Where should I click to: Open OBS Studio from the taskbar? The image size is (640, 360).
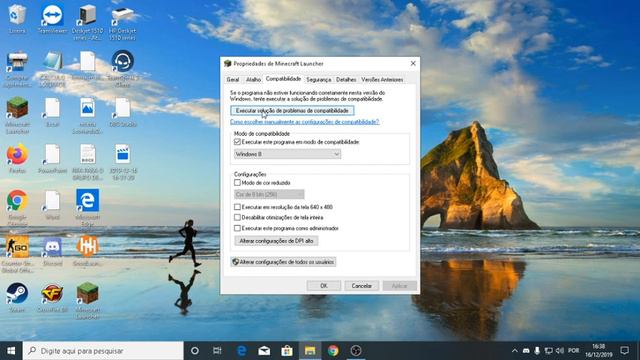(356, 351)
